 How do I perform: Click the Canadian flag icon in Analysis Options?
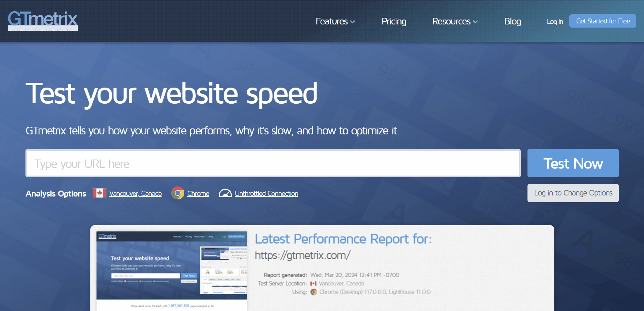(x=100, y=193)
